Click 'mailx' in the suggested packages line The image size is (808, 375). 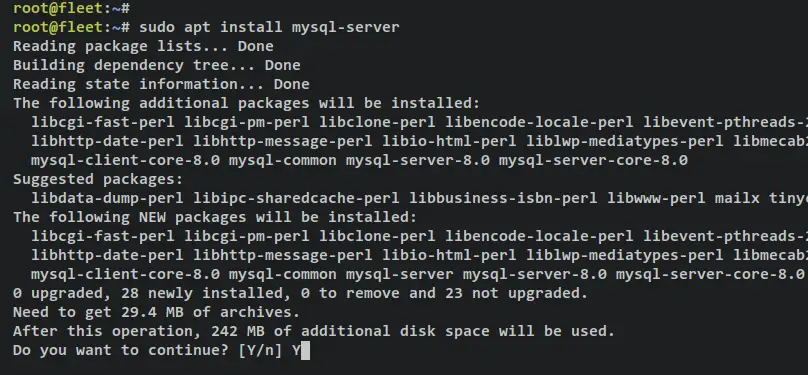(x=737, y=198)
